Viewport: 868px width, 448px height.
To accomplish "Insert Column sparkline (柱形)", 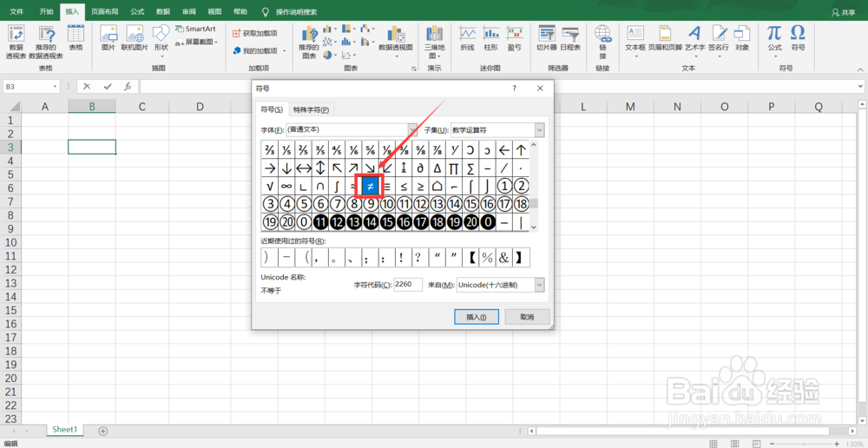I will pyautogui.click(x=491, y=39).
